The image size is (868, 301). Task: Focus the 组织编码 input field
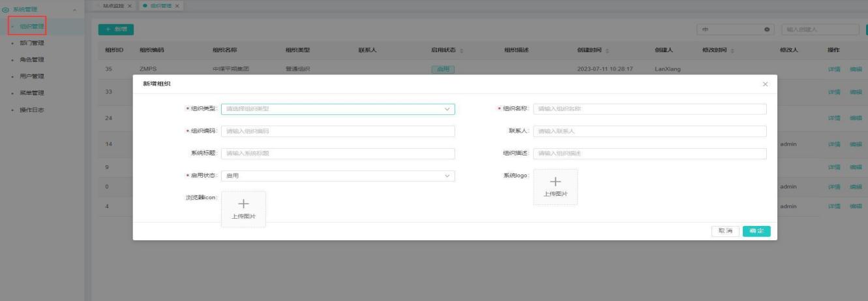pos(338,131)
